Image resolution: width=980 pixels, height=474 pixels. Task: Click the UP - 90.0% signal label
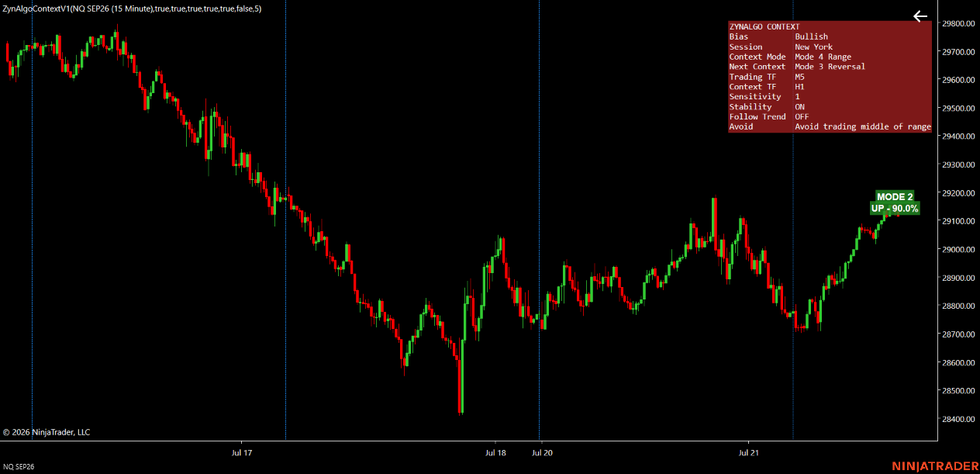point(895,209)
